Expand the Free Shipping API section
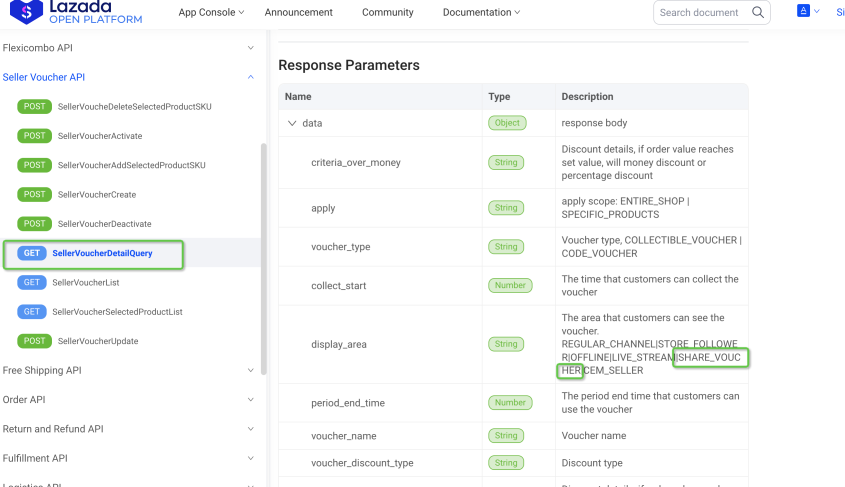 [250, 371]
